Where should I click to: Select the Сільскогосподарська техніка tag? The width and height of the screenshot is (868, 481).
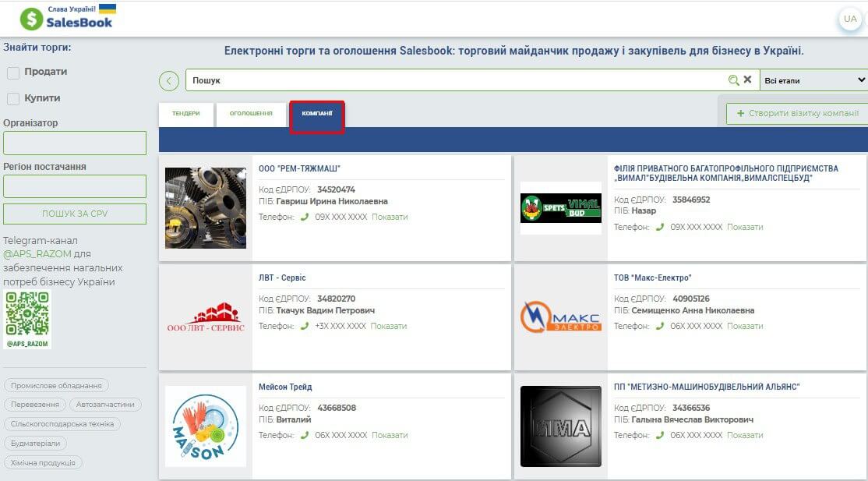pos(62,424)
